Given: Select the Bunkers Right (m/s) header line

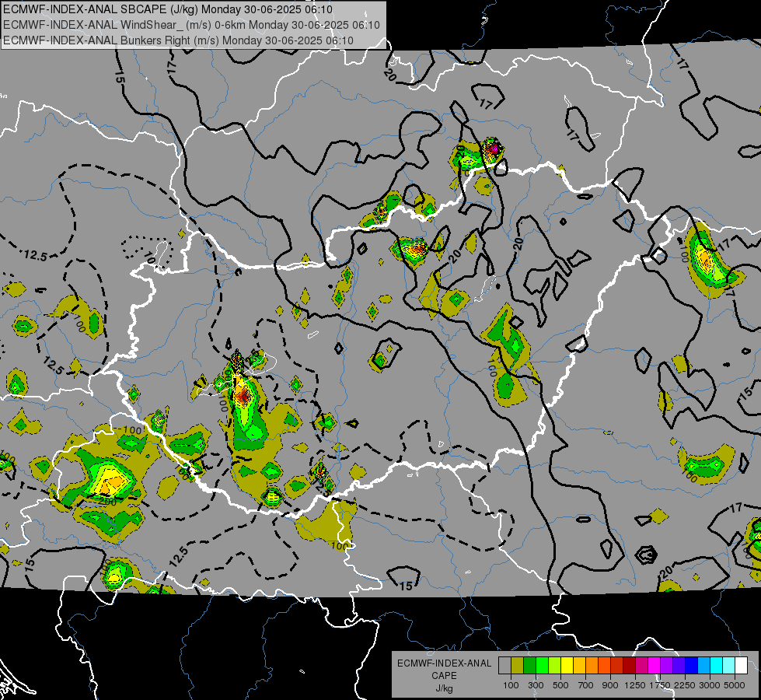Looking at the screenshot, I should tap(178, 40).
